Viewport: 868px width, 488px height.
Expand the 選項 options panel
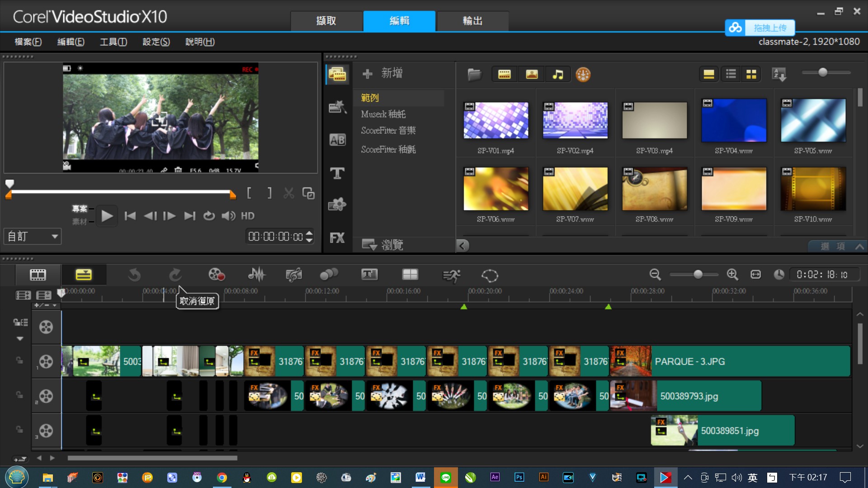coord(838,246)
